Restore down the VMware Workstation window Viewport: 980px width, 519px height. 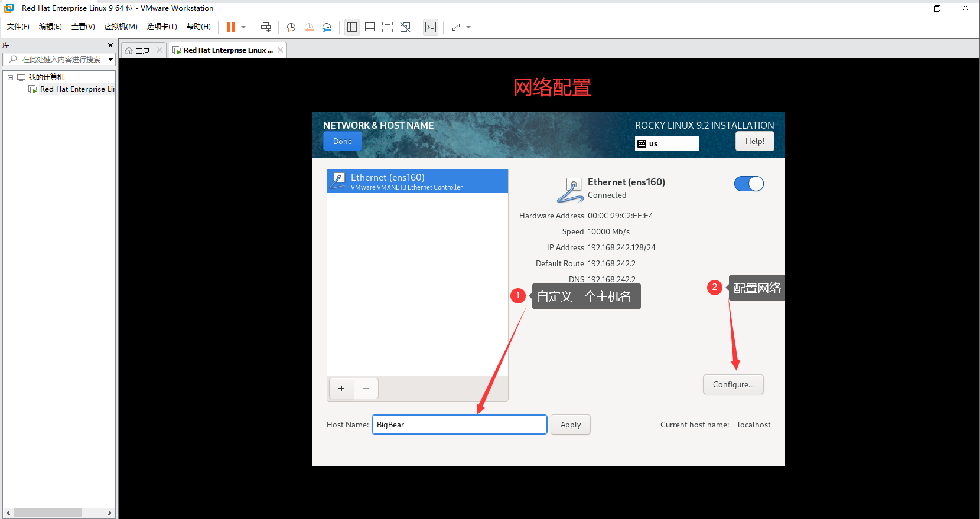[x=937, y=8]
